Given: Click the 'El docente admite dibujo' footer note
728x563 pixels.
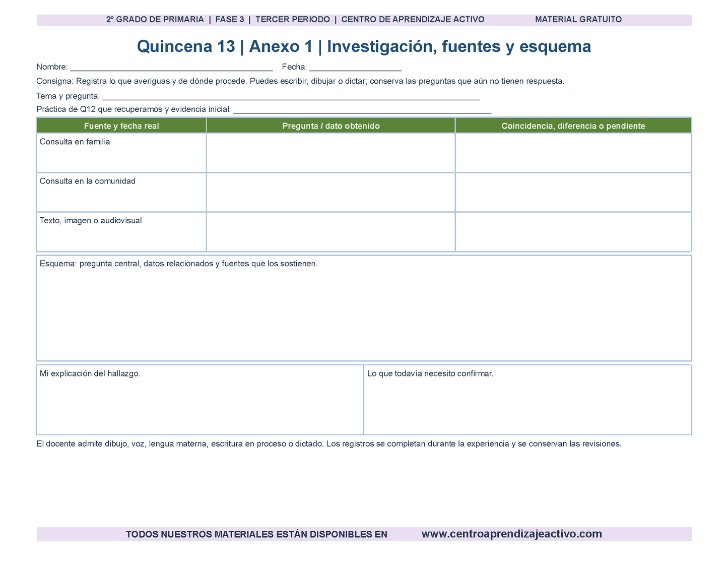Looking at the screenshot, I should pyautogui.click(x=329, y=444).
